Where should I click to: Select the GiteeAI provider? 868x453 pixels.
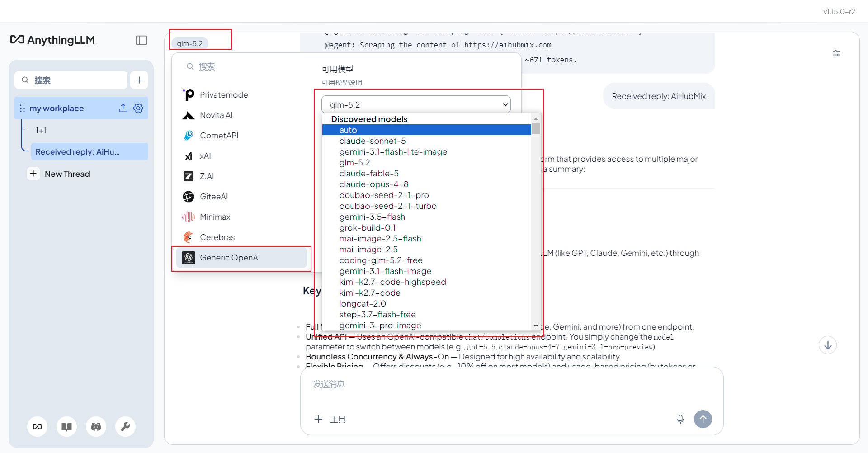tap(241, 197)
